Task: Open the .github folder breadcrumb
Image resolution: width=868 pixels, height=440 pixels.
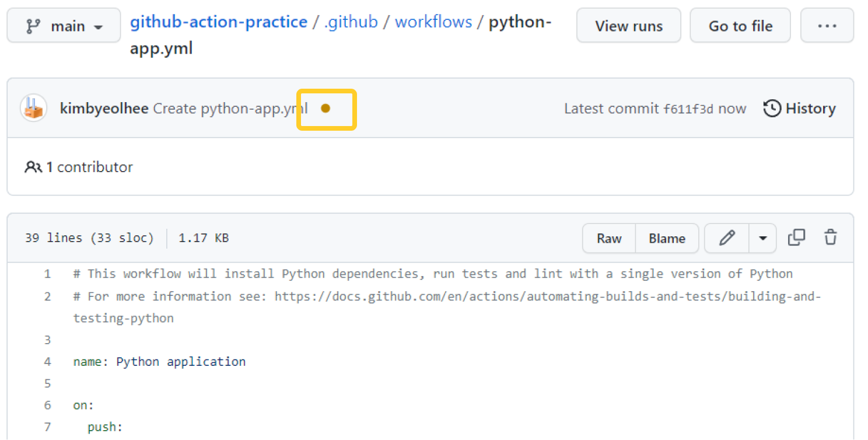Action: pos(351,22)
